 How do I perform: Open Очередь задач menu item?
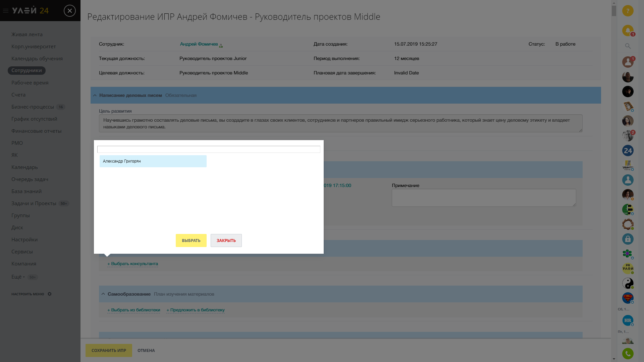(x=30, y=179)
